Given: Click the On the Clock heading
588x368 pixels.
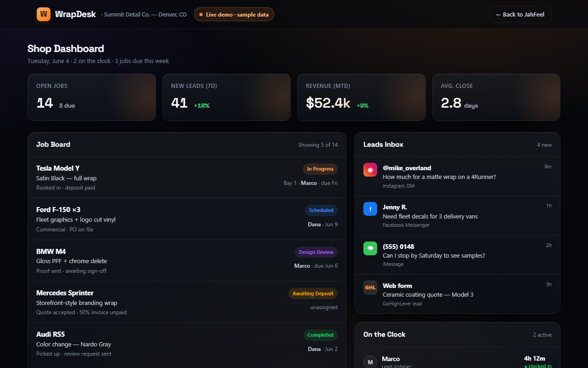Looking at the screenshot, I should pos(384,334).
